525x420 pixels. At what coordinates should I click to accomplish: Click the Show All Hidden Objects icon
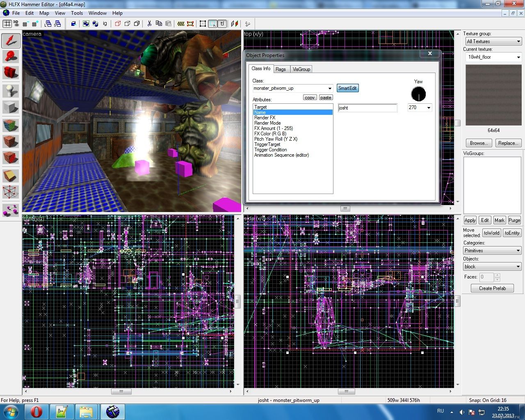[x=137, y=24]
